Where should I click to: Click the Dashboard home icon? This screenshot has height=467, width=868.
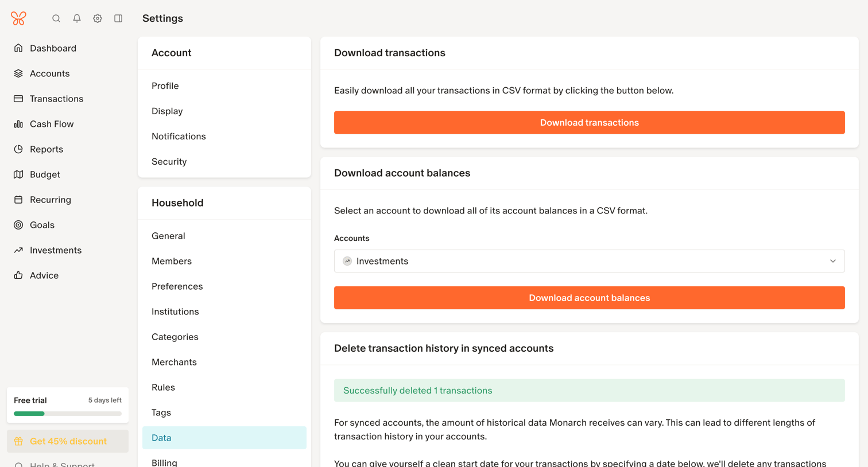(x=18, y=48)
